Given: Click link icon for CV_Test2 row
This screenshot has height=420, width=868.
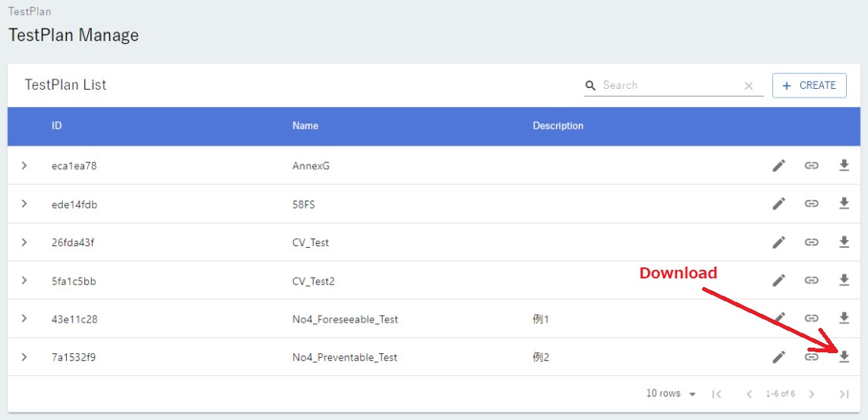Looking at the screenshot, I should click(x=811, y=280).
